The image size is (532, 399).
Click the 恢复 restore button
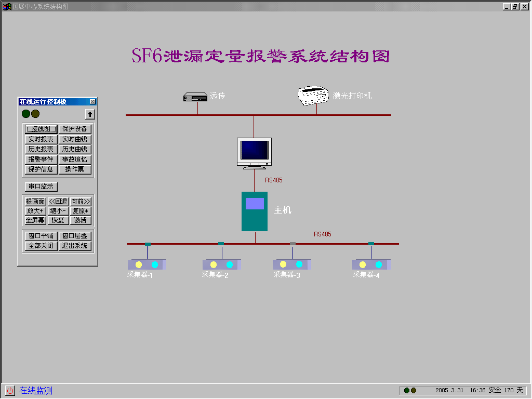58,220
